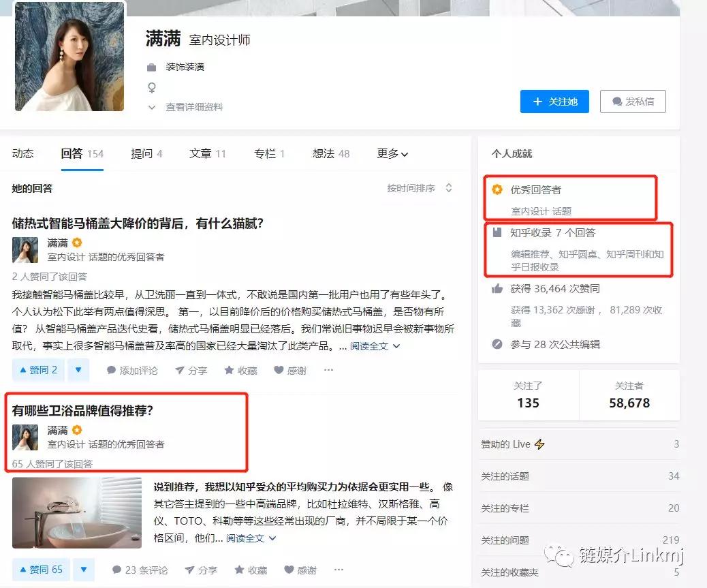Open the three-dots menu on the 卫浴品牌 answer
This screenshot has width=707, height=588.
pos(339,570)
